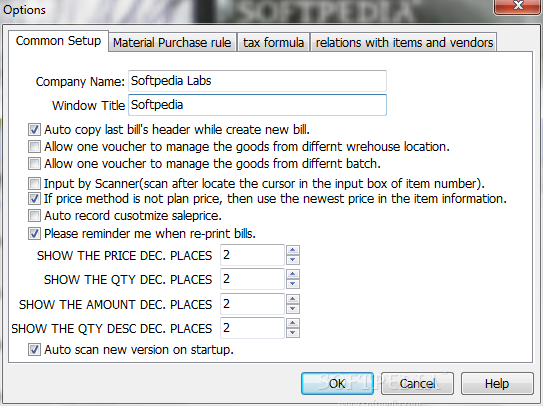
Task: Open the Material Purchase rule tab
Action: (172, 43)
